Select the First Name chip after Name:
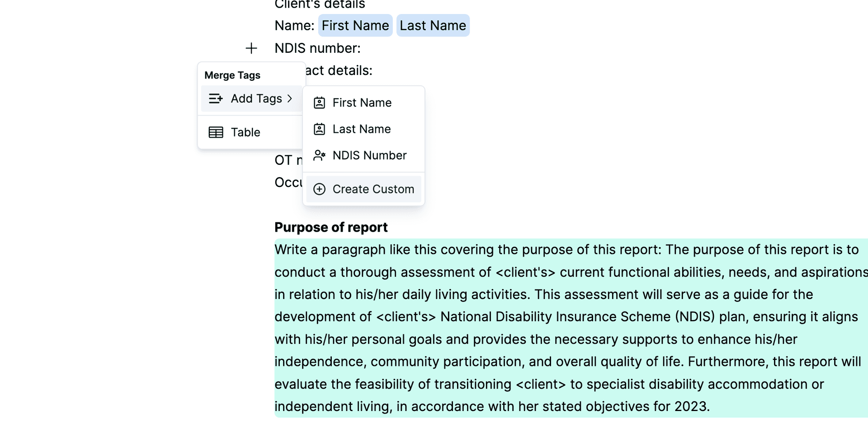Screen dimensions: 868x430 coord(355,26)
